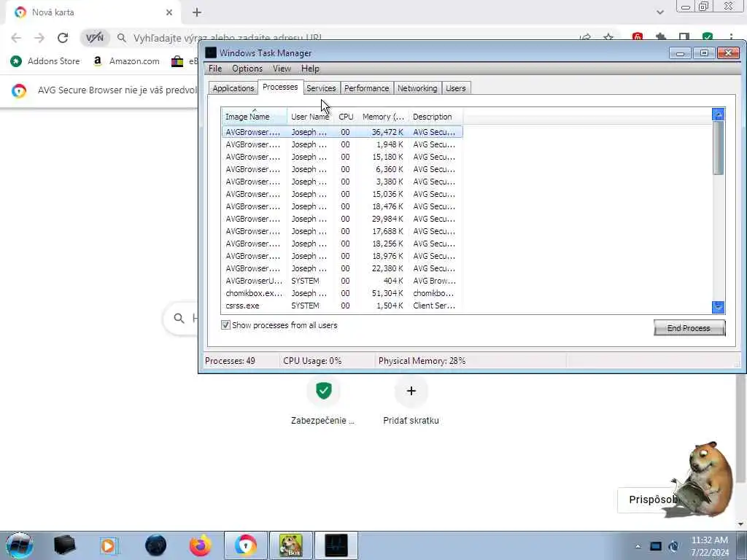Switch to the Performance tab
747x560 pixels.
coord(366,88)
